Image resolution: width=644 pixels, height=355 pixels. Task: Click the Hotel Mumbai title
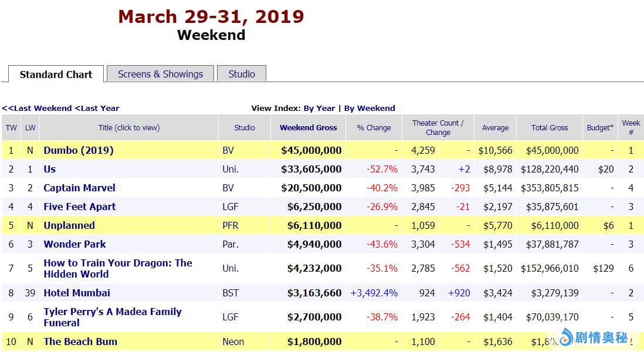77,293
